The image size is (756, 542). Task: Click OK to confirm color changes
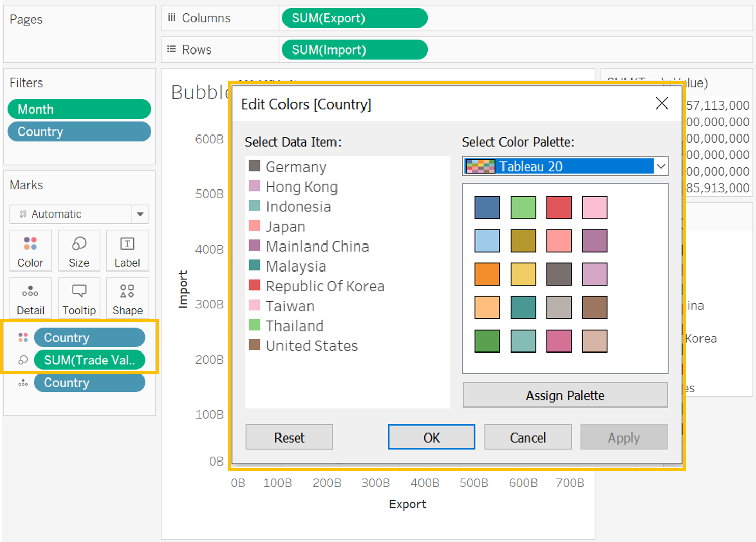(431, 438)
